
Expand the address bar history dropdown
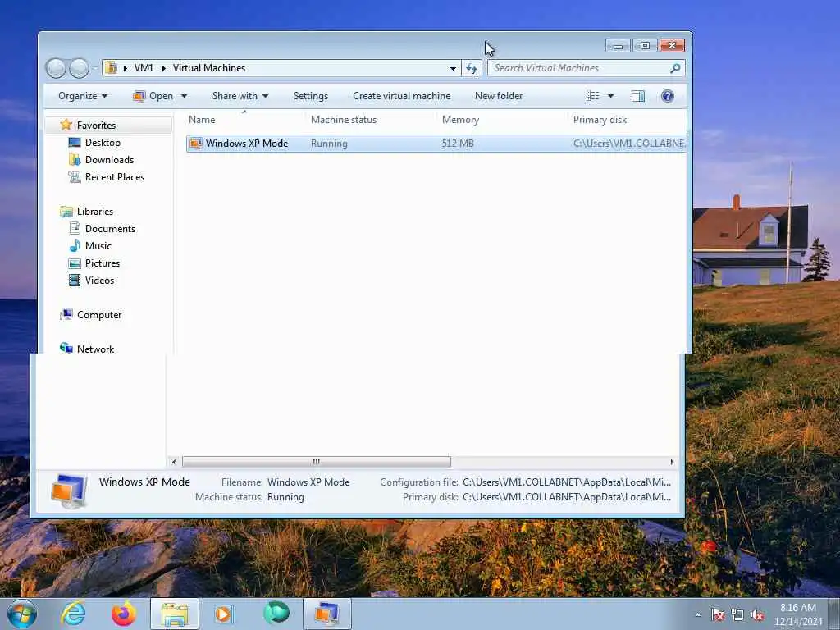tap(453, 68)
